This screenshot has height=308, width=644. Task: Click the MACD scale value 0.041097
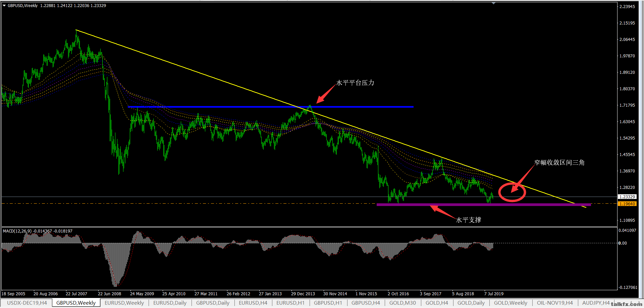click(627, 230)
